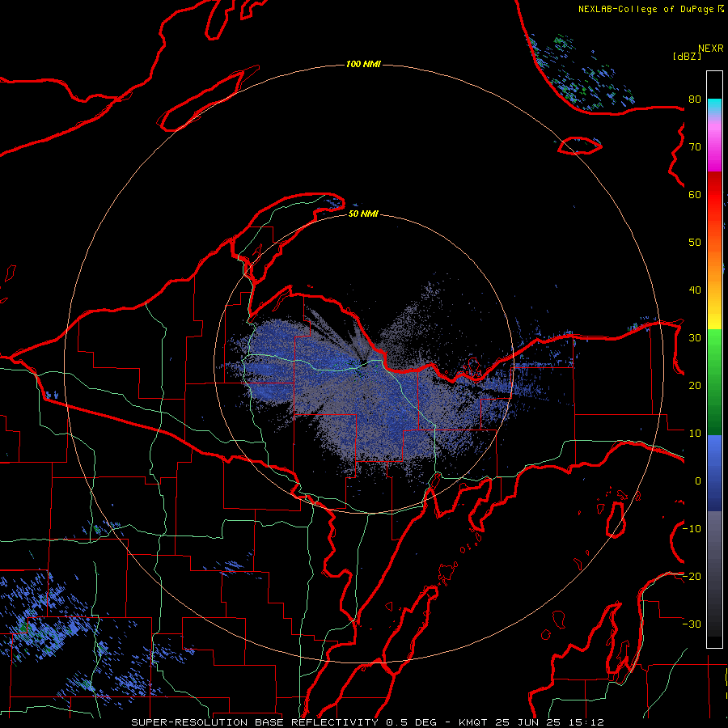Select the 60 value on the dBZ scale

695,194
